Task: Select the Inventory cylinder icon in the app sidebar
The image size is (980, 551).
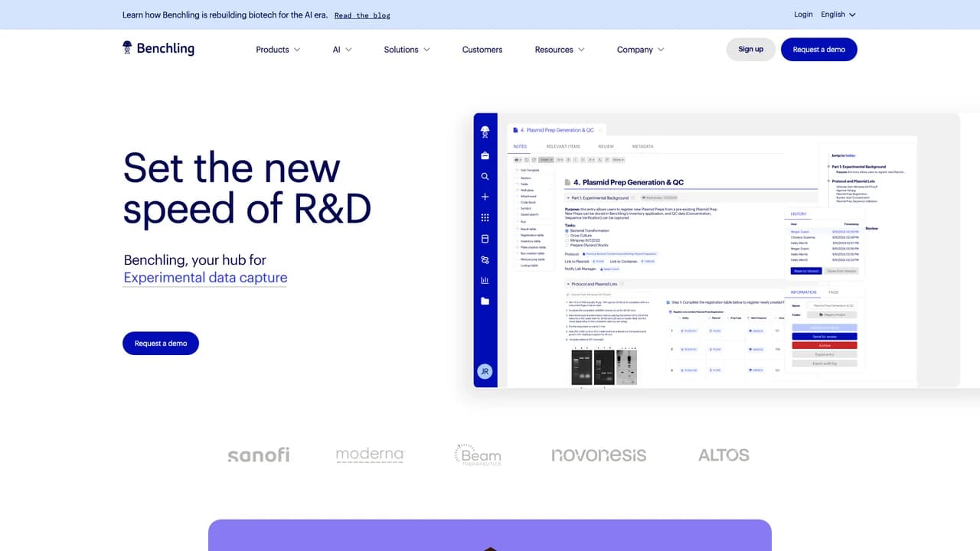Action: 485,239
